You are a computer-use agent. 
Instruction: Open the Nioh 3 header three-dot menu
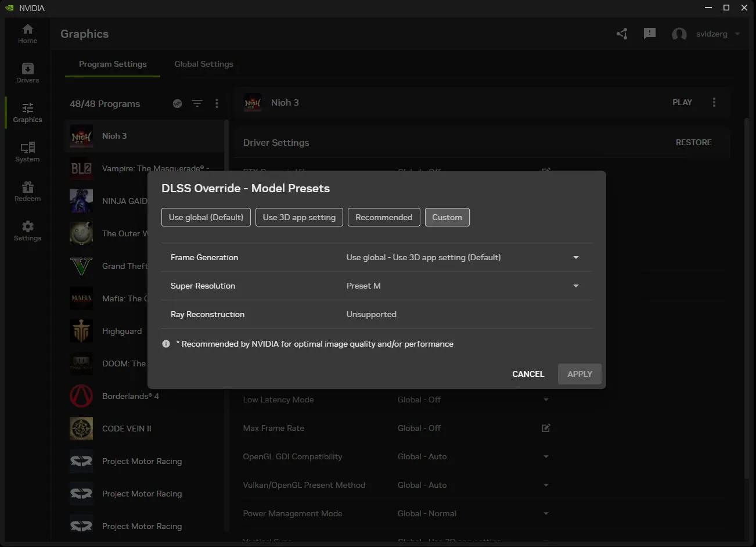point(714,102)
